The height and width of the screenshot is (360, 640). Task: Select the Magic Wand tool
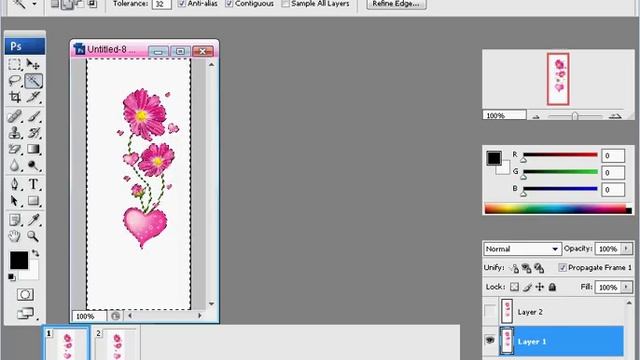(33, 80)
